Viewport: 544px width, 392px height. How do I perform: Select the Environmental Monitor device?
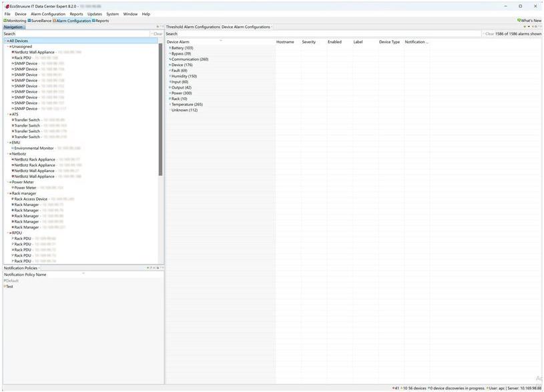pyautogui.click(x=33, y=148)
